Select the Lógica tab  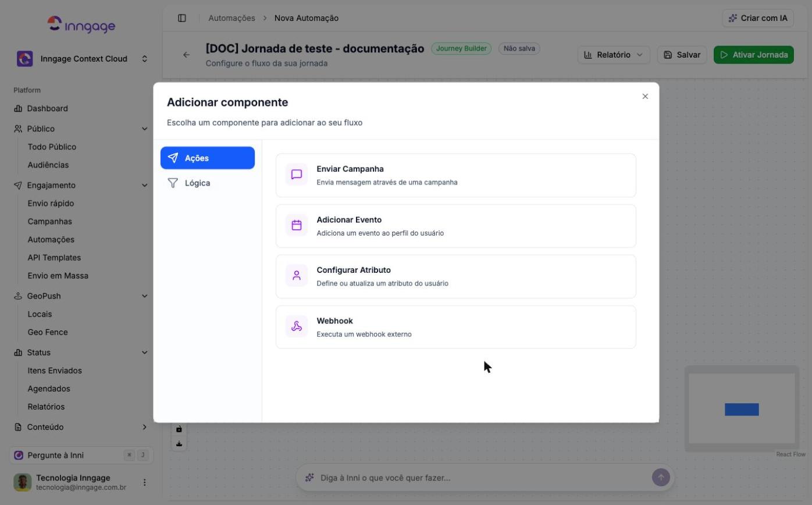tap(208, 183)
